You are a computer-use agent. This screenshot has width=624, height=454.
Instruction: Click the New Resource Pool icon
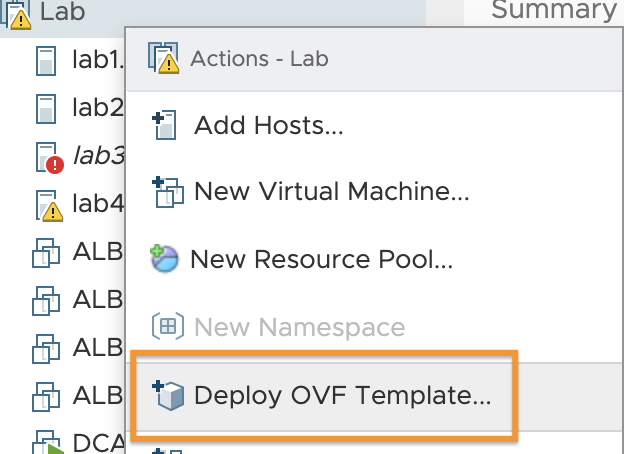[x=164, y=259]
